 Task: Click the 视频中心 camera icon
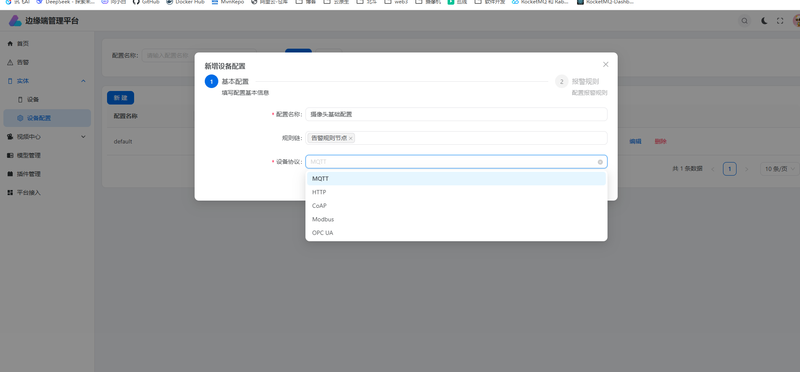point(10,137)
